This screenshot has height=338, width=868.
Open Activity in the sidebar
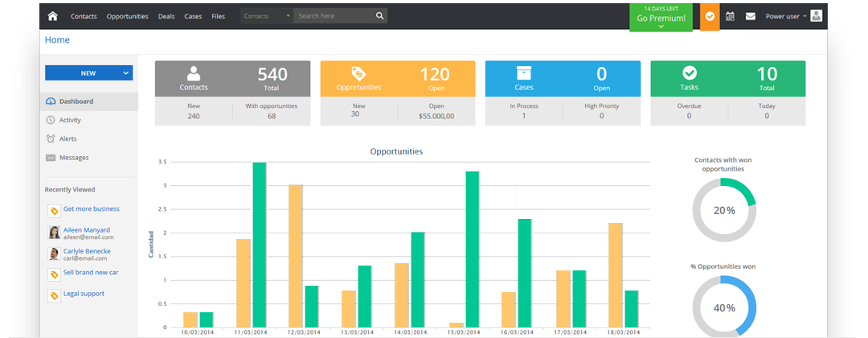70,120
